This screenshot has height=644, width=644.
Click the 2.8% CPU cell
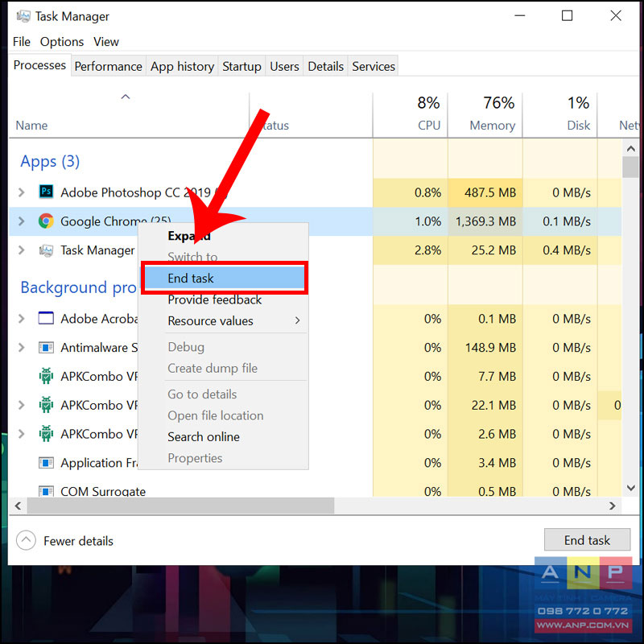[x=410, y=250]
